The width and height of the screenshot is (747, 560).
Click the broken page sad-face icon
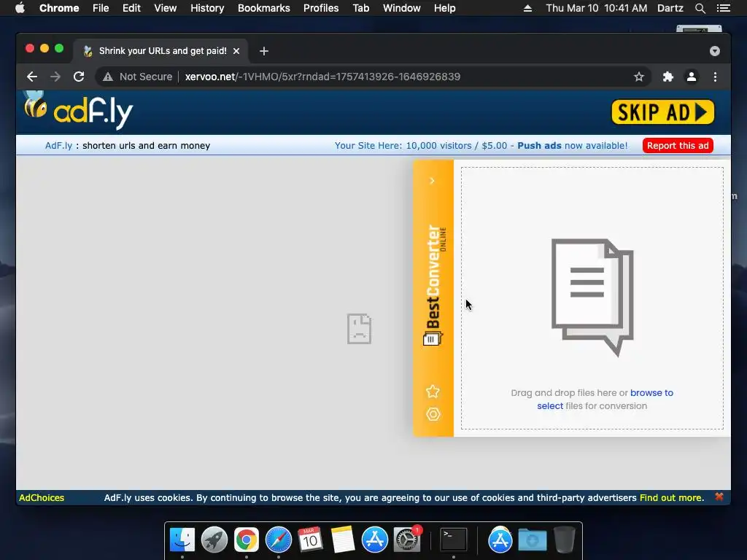coord(359,329)
